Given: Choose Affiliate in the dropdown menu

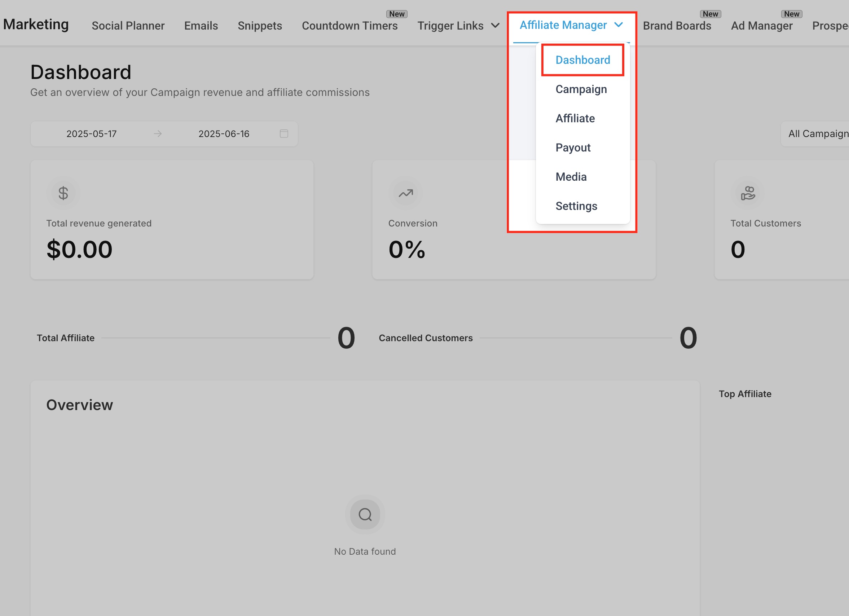Looking at the screenshot, I should (x=575, y=118).
